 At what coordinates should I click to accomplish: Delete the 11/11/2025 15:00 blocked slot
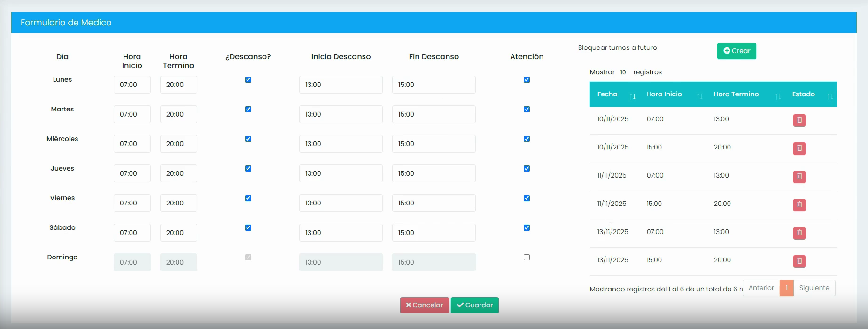coord(799,205)
